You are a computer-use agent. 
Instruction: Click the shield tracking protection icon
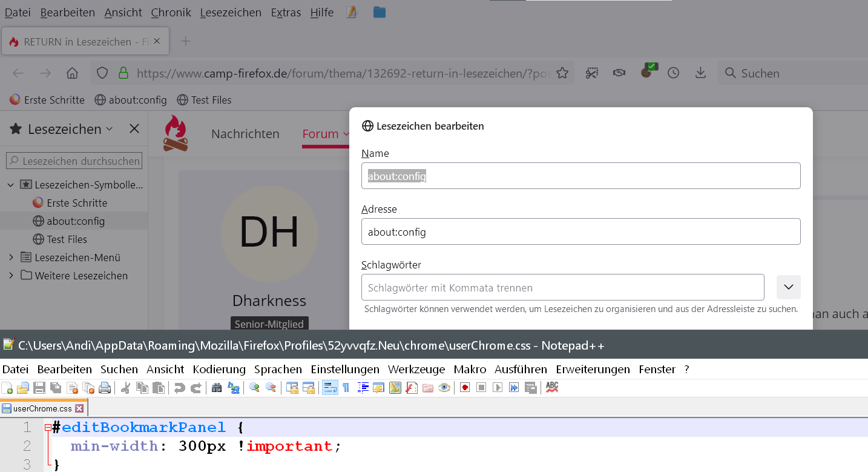[102, 73]
